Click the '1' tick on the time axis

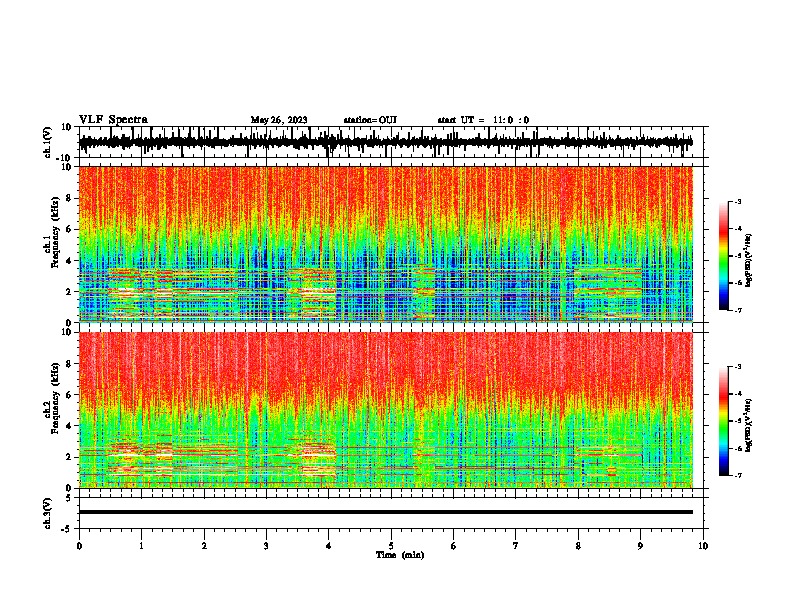coord(141,546)
